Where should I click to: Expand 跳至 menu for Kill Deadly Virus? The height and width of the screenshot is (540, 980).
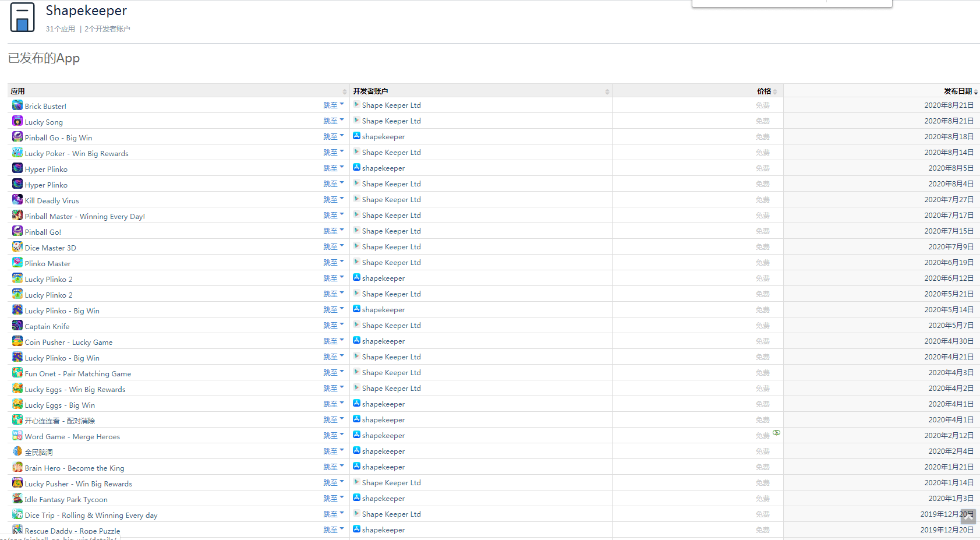[334, 200]
